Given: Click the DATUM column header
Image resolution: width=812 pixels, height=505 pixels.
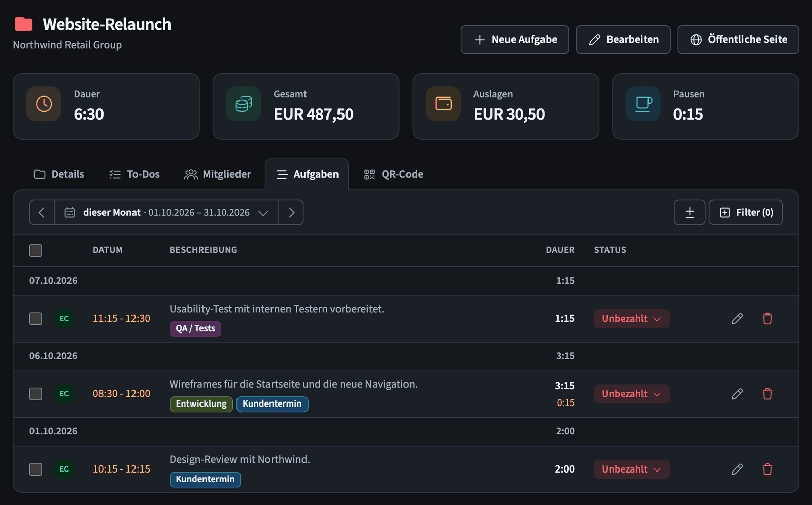Looking at the screenshot, I should coord(108,250).
